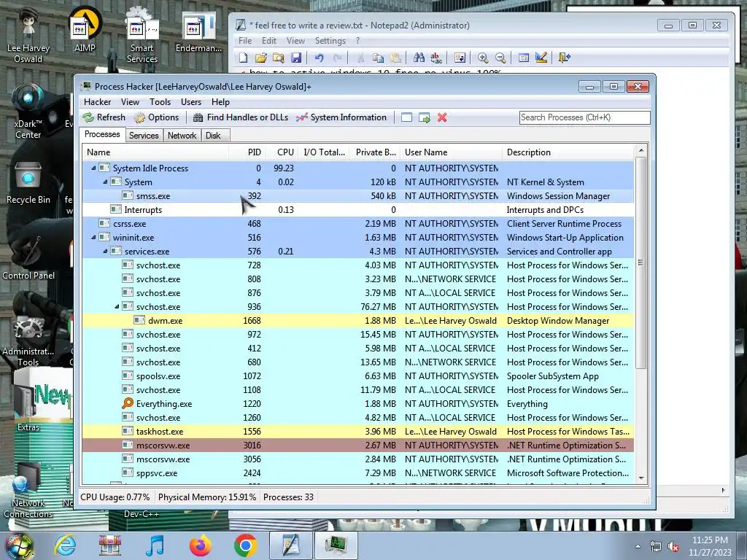The width and height of the screenshot is (747, 560).
Task: Click the Replace icon in Notepad2
Action: 436,58
